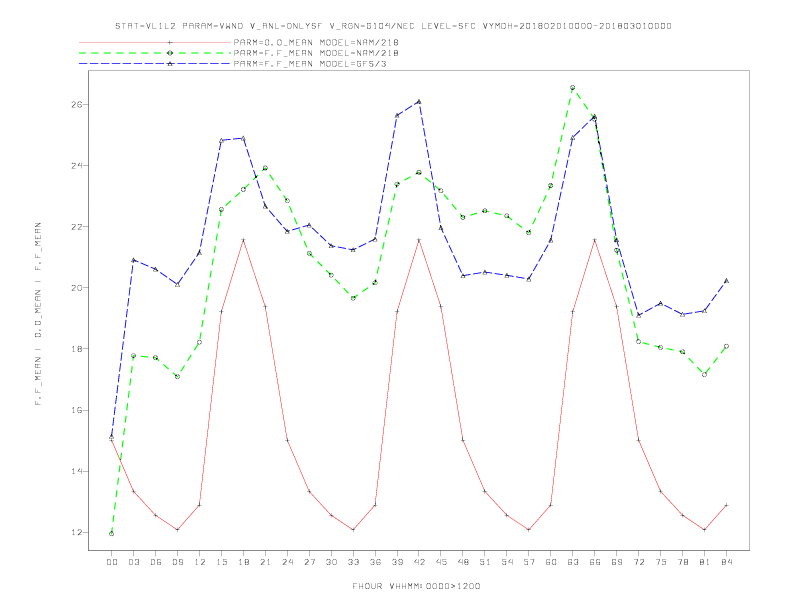Click the x-axis tick label 39
Viewport: 792px width, 612px height.
point(397,562)
